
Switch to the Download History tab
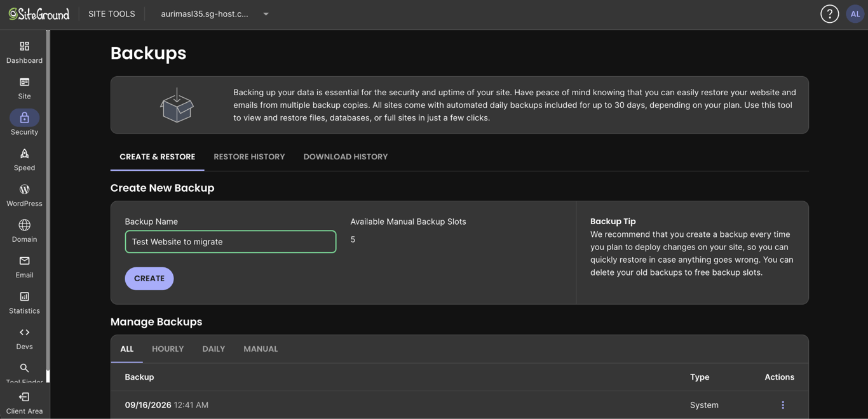click(346, 157)
